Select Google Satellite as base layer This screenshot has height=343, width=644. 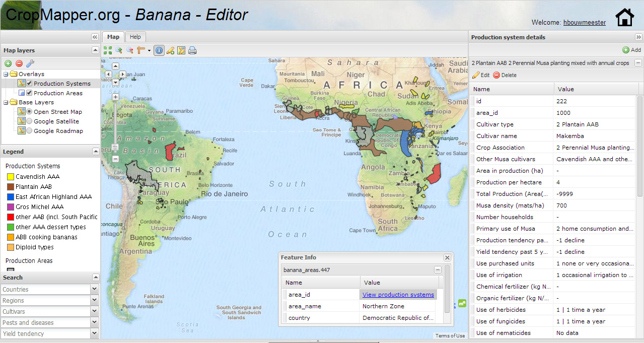(x=29, y=121)
